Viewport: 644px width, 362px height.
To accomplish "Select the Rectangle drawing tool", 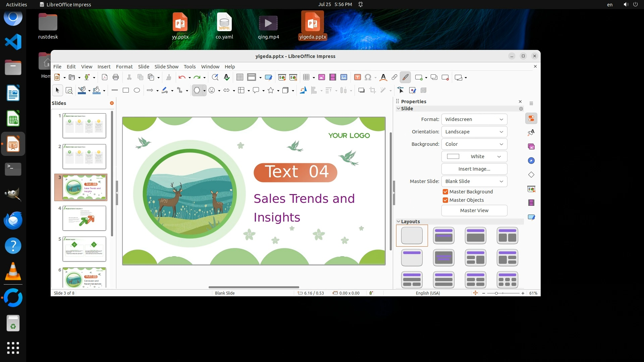I will (x=126, y=90).
